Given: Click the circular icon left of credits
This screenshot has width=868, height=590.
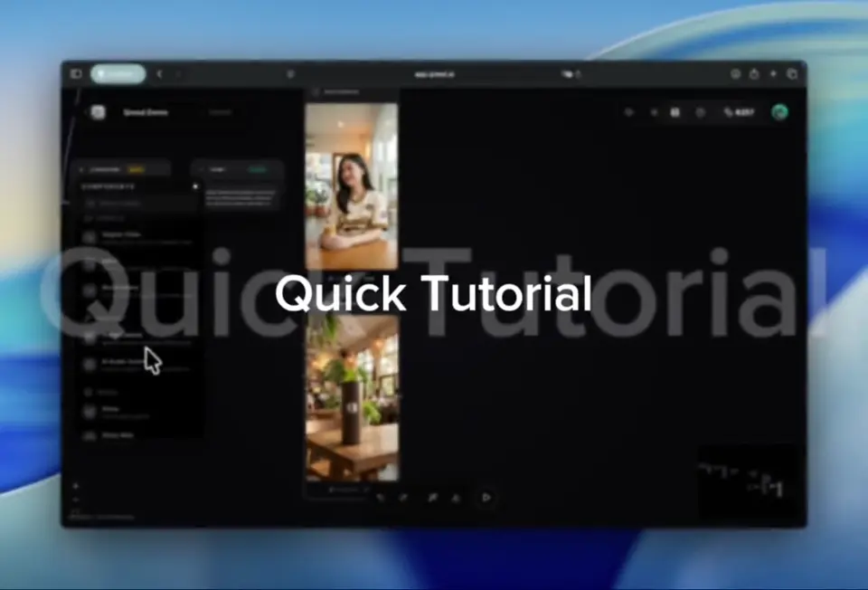Looking at the screenshot, I should point(700,112).
